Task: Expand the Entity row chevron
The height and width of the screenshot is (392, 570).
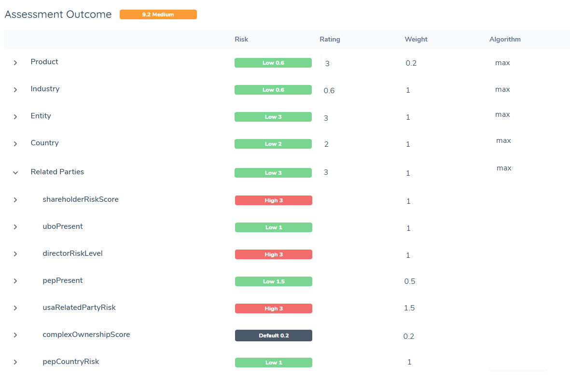Action: click(x=15, y=117)
